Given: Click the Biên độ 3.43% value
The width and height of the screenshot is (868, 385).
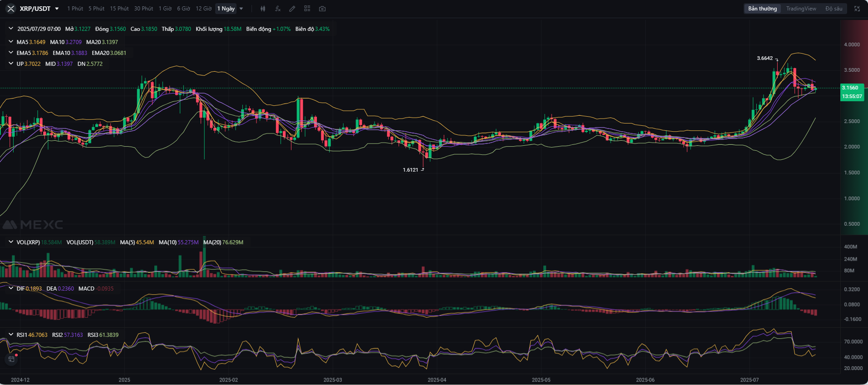Looking at the screenshot, I should pyautogui.click(x=312, y=29).
